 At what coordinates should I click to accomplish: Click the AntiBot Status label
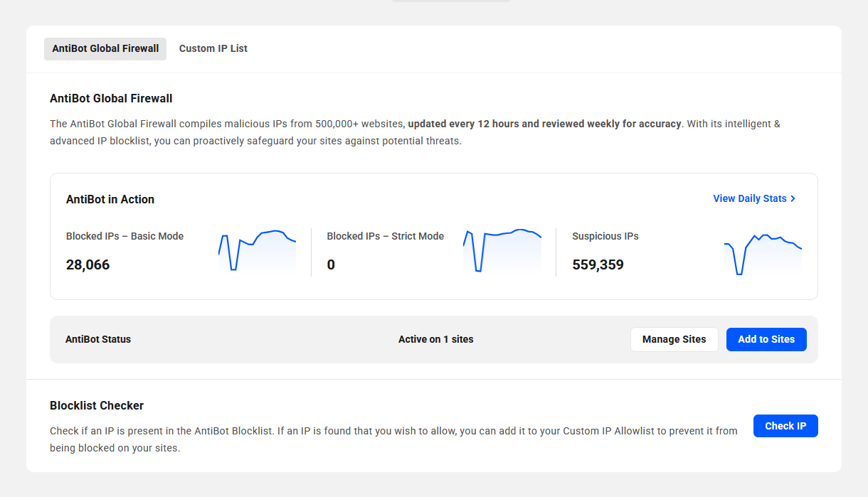click(98, 339)
